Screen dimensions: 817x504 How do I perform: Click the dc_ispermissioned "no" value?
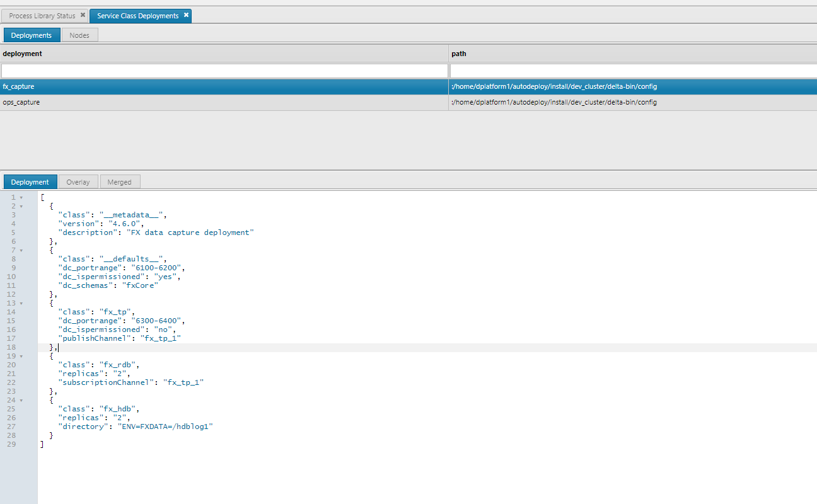[164, 329]
